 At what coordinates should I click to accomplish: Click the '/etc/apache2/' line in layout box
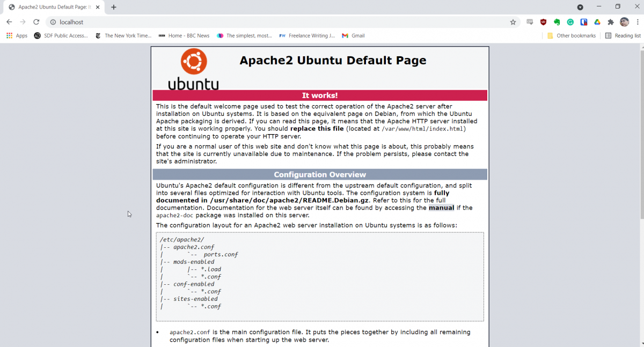pos(182,240)
